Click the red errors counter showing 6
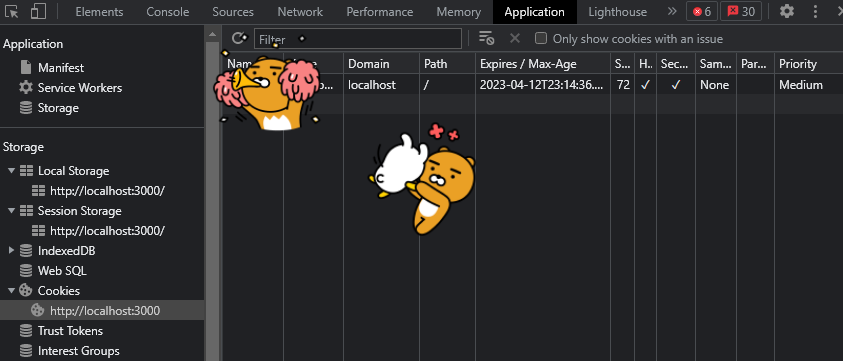The width and height of the screenshot is (843, 361). point(702,12)
